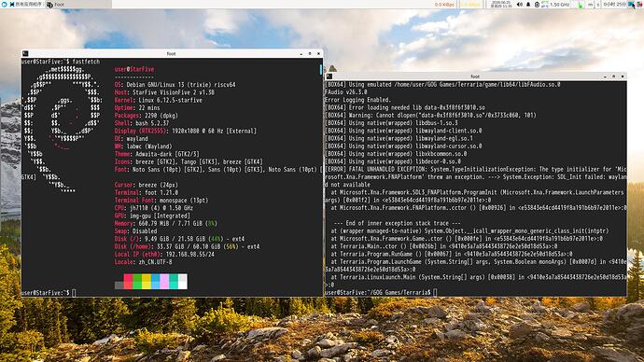Maximize the fastfetch terminal window

point(310,53)
